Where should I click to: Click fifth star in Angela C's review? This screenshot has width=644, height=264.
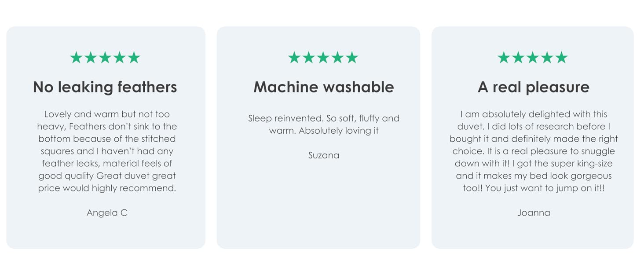click(134, 58)
